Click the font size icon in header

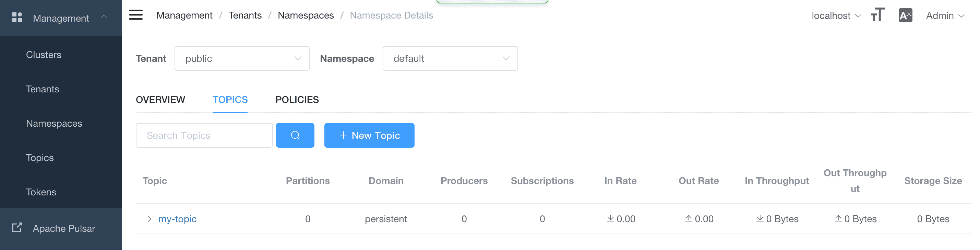877,15
